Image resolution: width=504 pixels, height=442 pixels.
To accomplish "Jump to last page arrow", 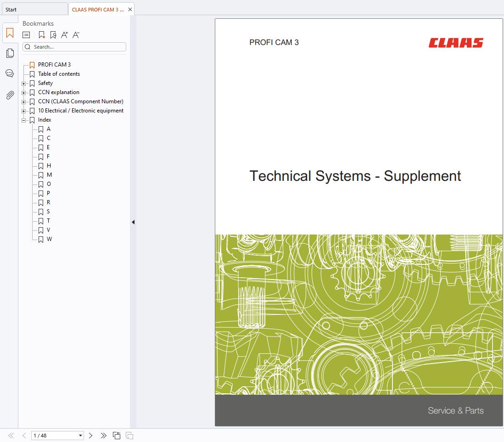I will (103, 436).
